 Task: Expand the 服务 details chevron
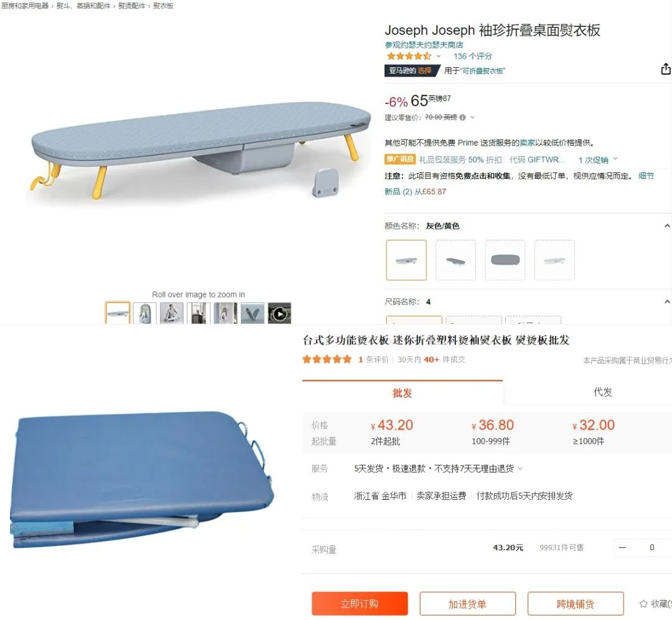[x=520, y=468]
